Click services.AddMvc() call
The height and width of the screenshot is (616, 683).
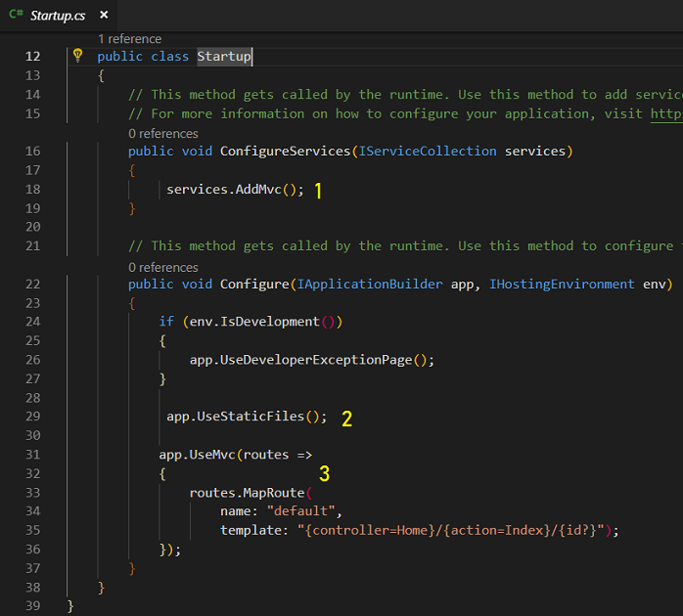click(235, 190)
